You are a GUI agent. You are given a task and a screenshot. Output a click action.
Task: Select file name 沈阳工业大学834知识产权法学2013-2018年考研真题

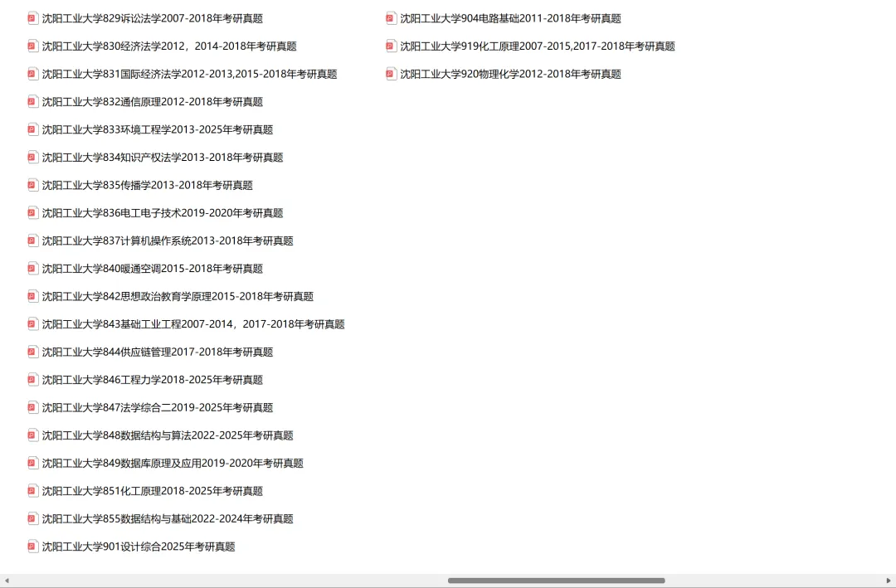click(163, 158)
